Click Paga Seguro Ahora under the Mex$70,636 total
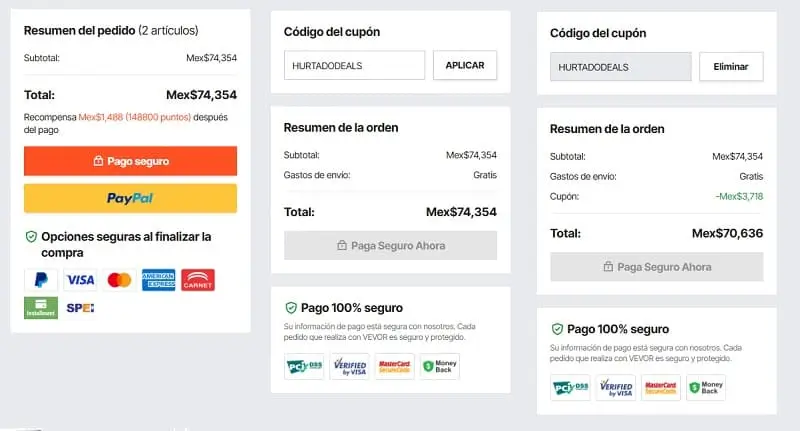The image size is (800, 431). point(656,267)
